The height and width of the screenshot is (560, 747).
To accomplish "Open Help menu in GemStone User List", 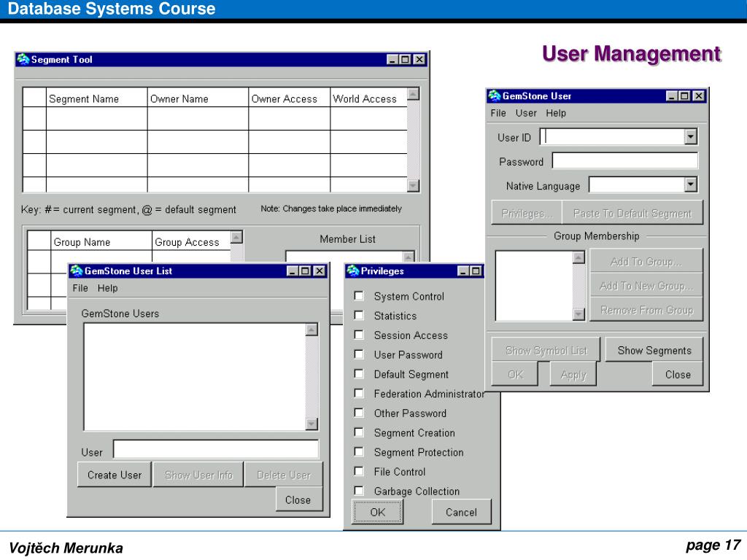I will tap(108, 288).
